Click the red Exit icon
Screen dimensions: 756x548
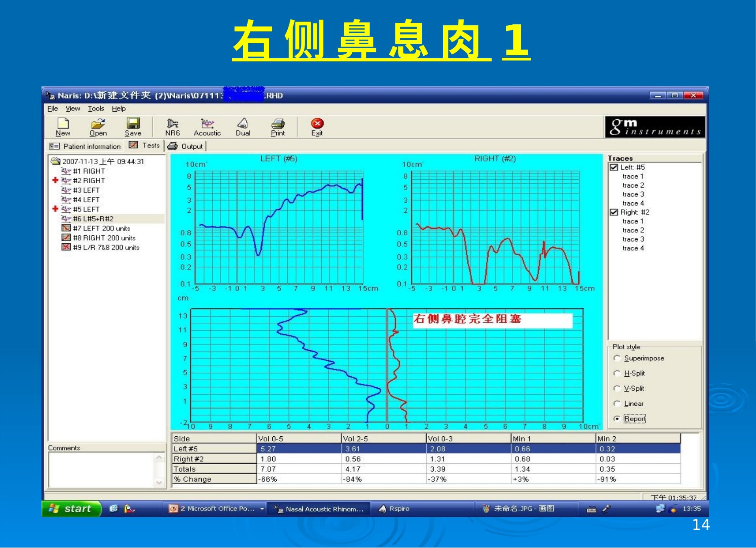(317, 123)
